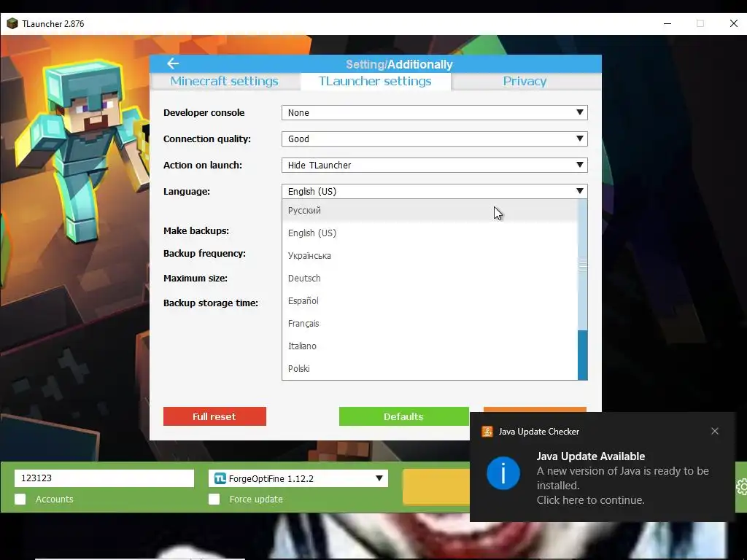The width and height of the screenshot is (747, 560).
Task: Click the Java Update Checker icon
Action: click(x=487, y=432)
